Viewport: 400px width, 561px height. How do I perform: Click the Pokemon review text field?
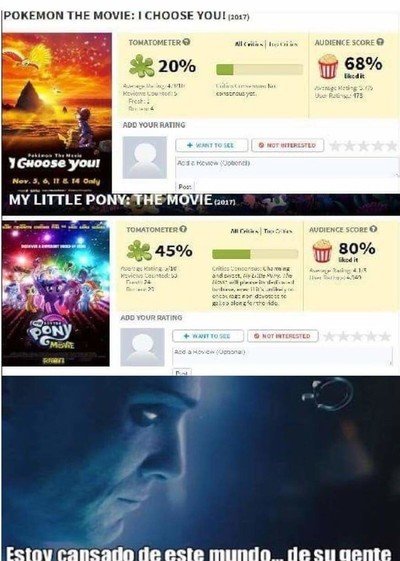point(287,167)
